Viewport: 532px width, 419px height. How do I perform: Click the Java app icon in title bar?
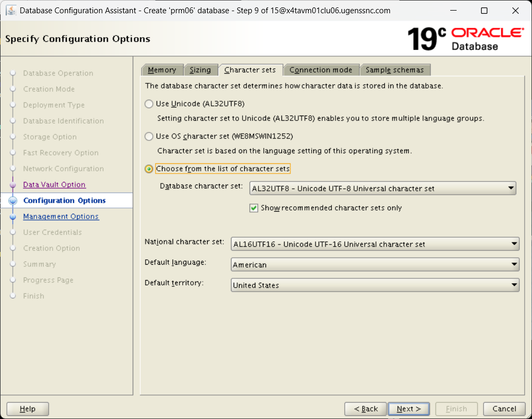[11, 11]
